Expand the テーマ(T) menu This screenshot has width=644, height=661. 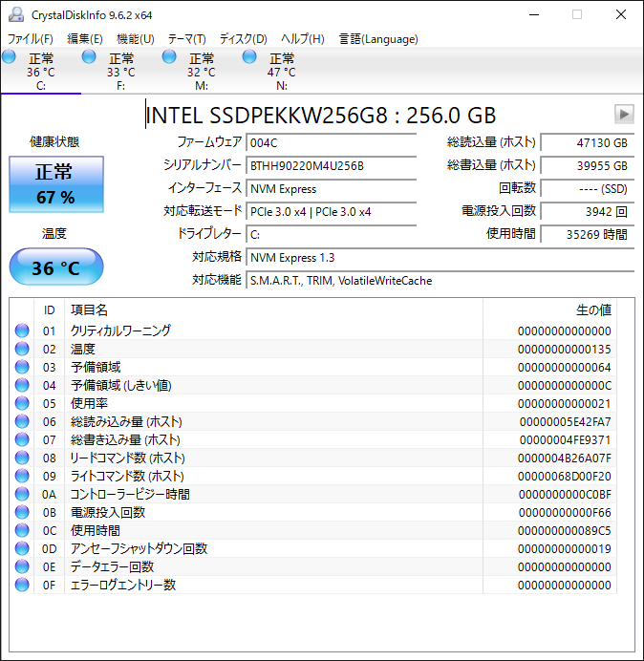point(187,39)
